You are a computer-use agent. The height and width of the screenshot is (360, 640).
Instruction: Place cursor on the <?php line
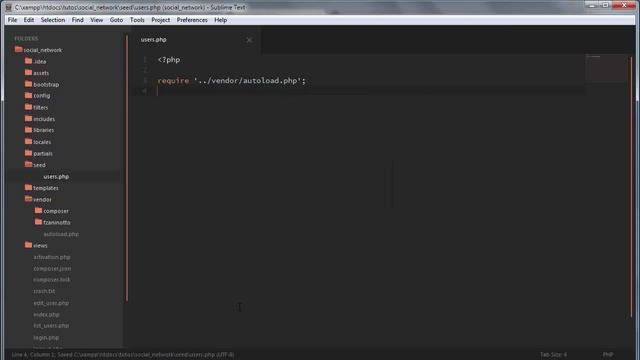[x=169, y=60]
